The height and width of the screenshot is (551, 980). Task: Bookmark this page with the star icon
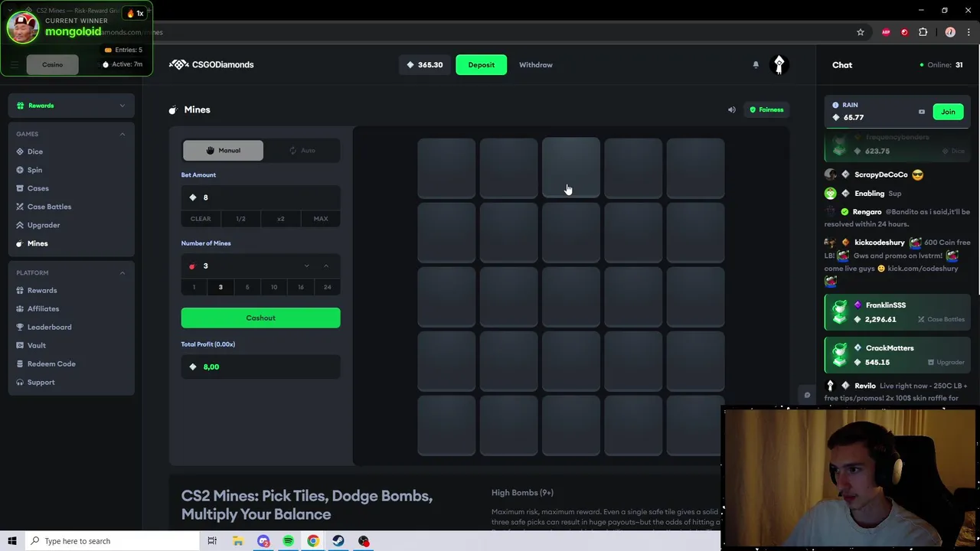click(x=861, y=32)
